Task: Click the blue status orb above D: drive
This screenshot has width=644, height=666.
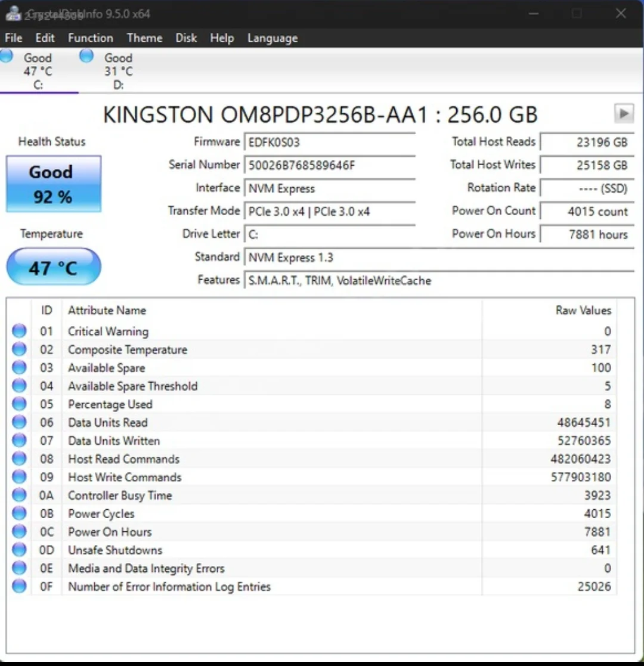Action: point(86,55)
